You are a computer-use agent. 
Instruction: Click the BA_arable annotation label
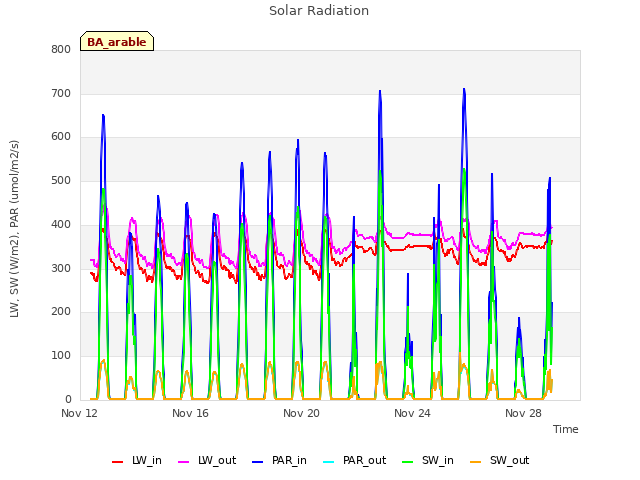pyautogui.click(x=117, y=41)
